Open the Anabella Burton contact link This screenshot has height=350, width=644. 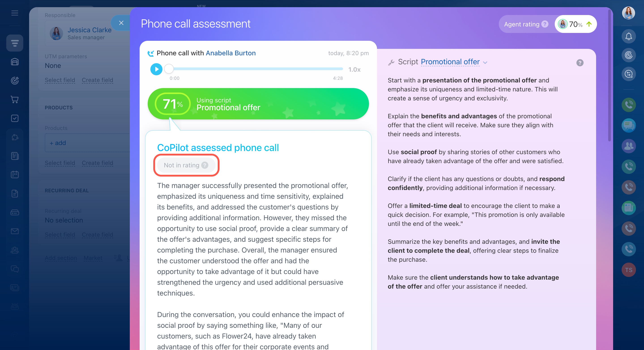pos(230,53)
